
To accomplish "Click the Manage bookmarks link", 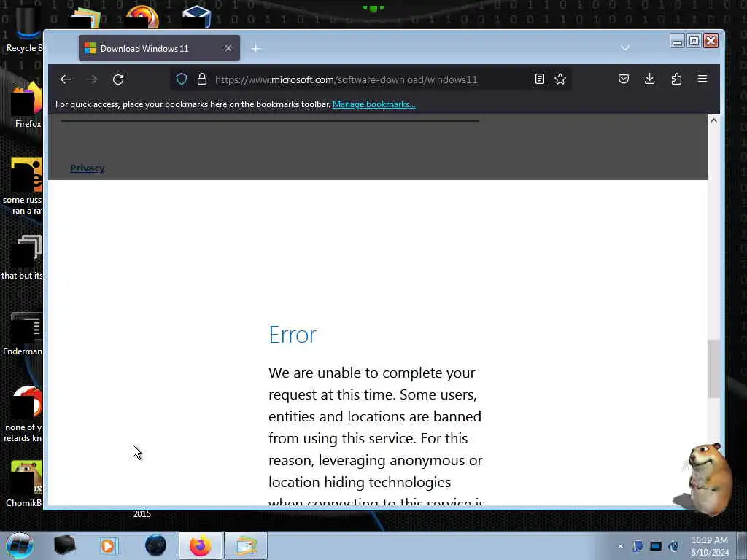I will point(374,104).
